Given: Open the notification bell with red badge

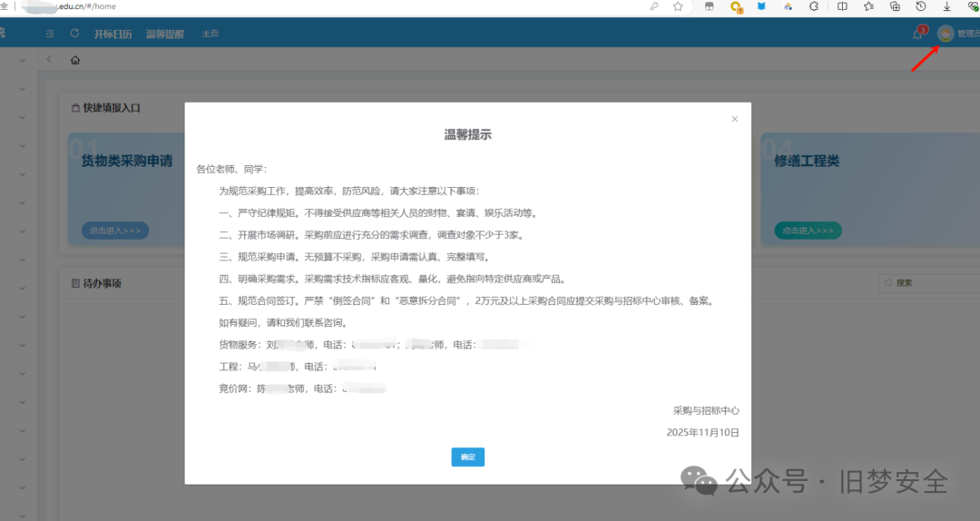Looking at the screenshot, I should tap(918, 34).
